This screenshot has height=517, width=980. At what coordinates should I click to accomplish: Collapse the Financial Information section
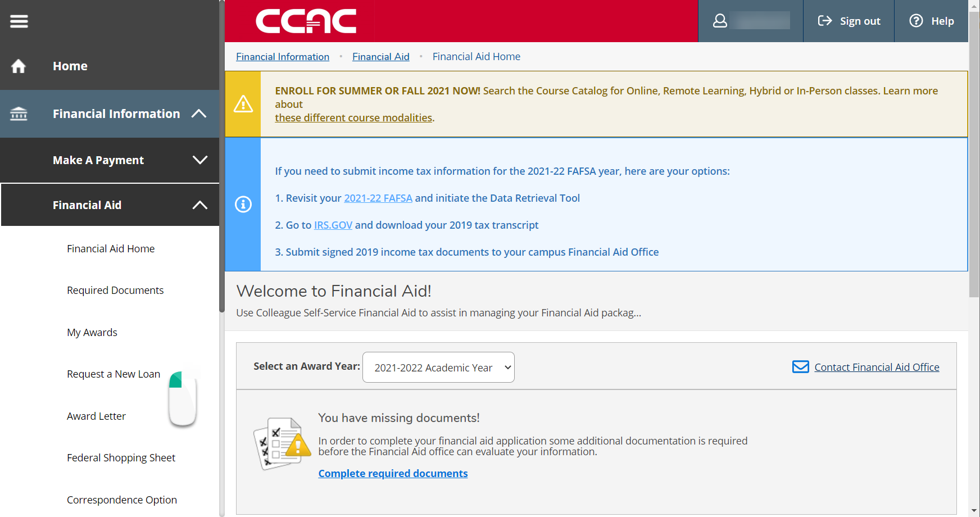tap(199, 114)
